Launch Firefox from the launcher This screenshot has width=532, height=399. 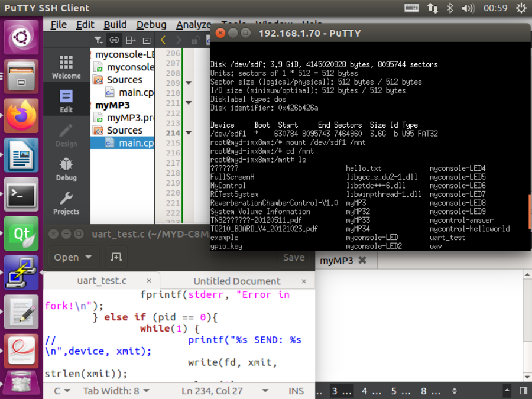click(x=21, y=116)
